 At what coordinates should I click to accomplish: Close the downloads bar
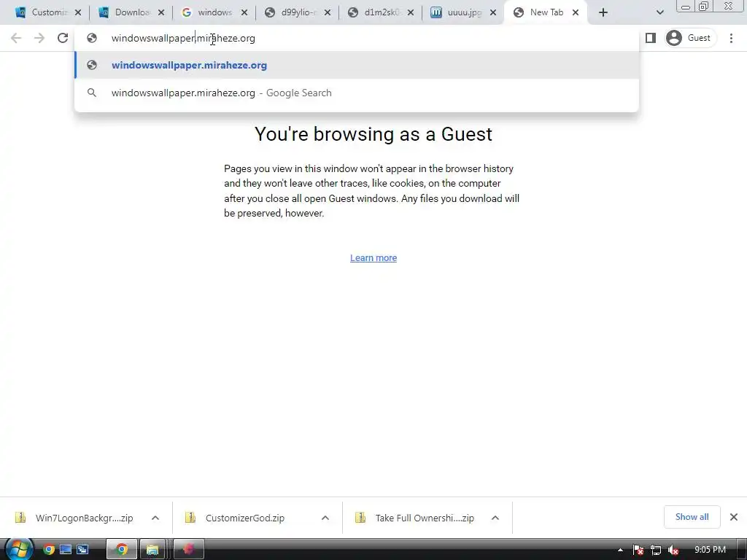coord(734,517)
